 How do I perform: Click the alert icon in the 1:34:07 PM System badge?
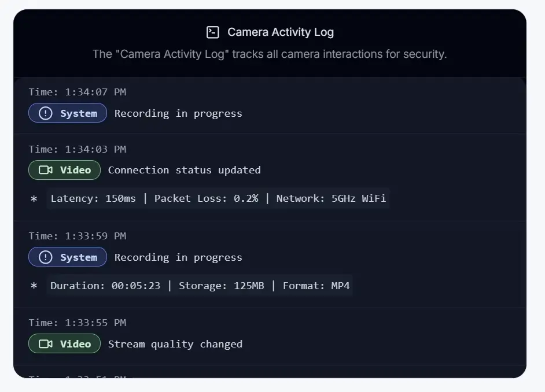pos(45,113)
